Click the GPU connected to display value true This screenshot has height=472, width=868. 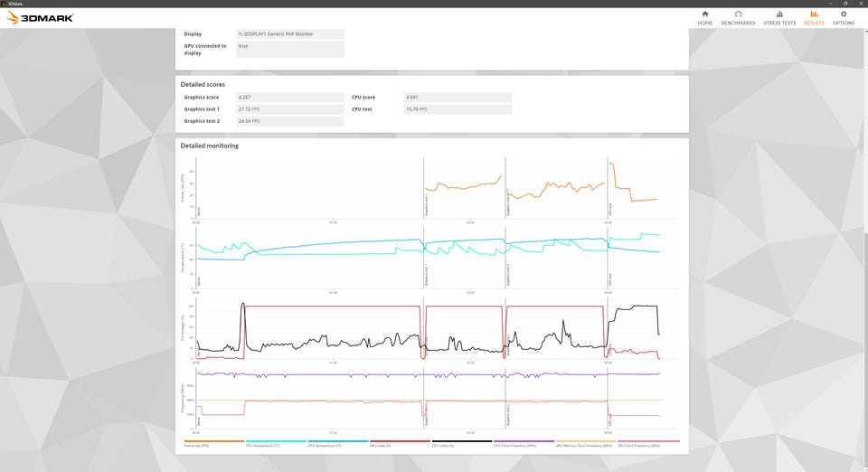point(290,49)
